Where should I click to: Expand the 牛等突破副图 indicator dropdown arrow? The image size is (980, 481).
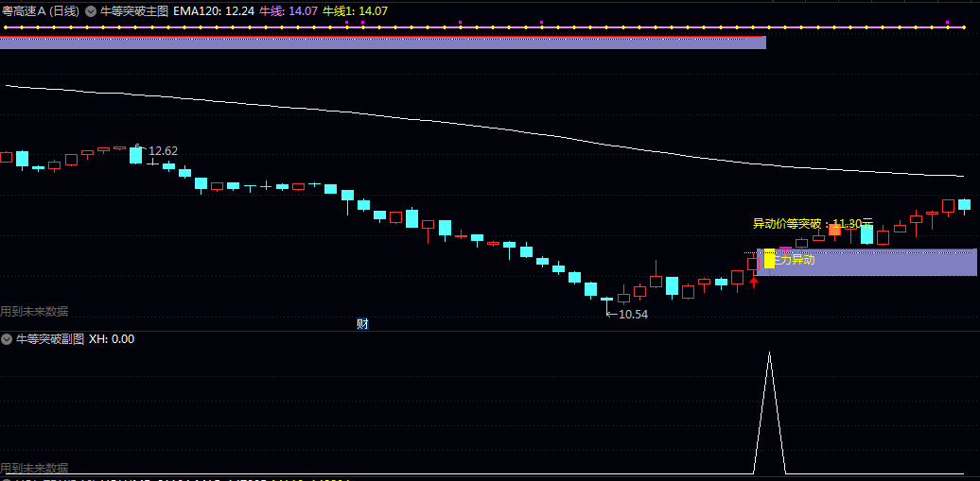click(x=7, y=339)
